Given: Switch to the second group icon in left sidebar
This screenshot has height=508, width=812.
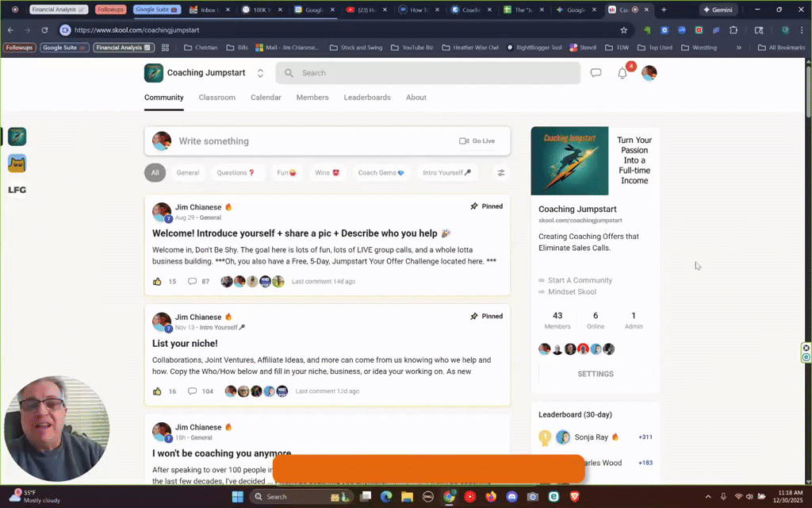Looking at the screenshot, I should [x=17, y=164].
